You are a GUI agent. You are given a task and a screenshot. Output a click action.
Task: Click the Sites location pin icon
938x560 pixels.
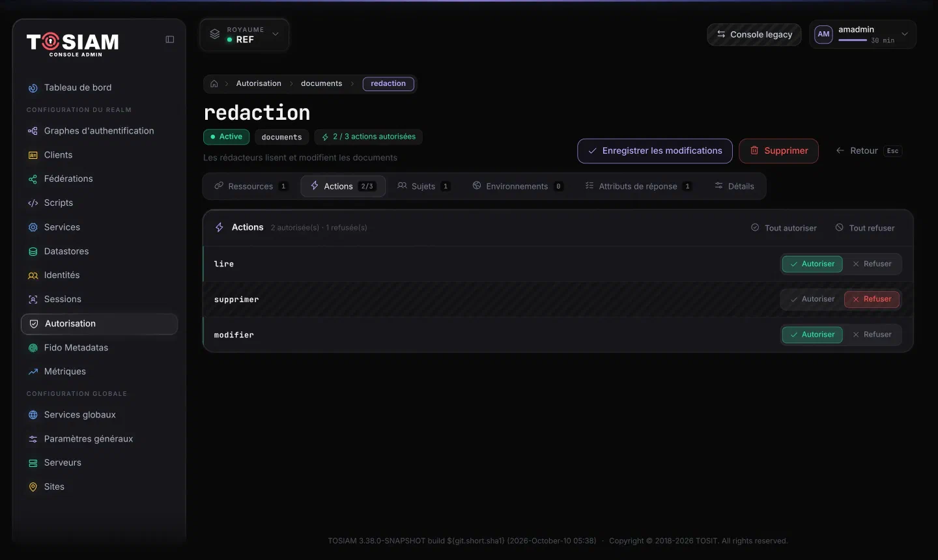33,487
